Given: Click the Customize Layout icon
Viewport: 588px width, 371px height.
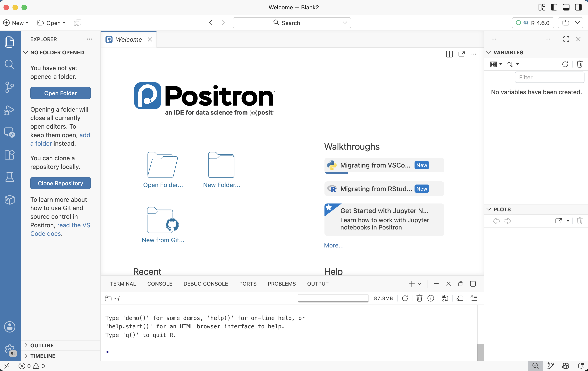Looking at the screenshot, I should [x=542, y=7].
